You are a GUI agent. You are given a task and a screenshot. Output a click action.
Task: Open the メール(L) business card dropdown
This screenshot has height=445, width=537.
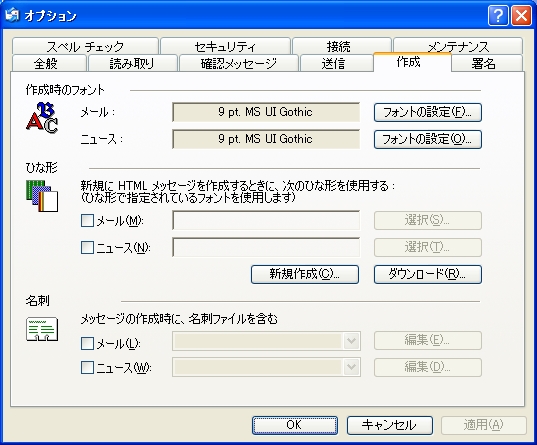(351, 341)
